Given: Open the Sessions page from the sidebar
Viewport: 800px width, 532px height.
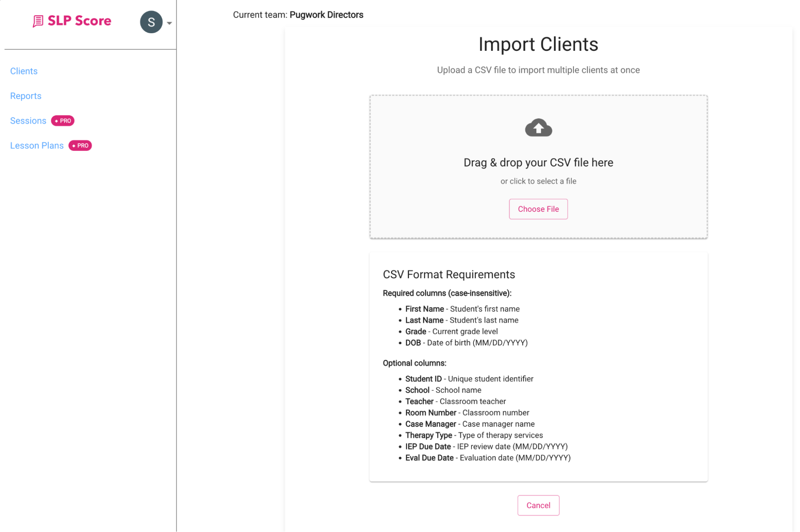Looking at the screenshot, I should coord(28,120).
